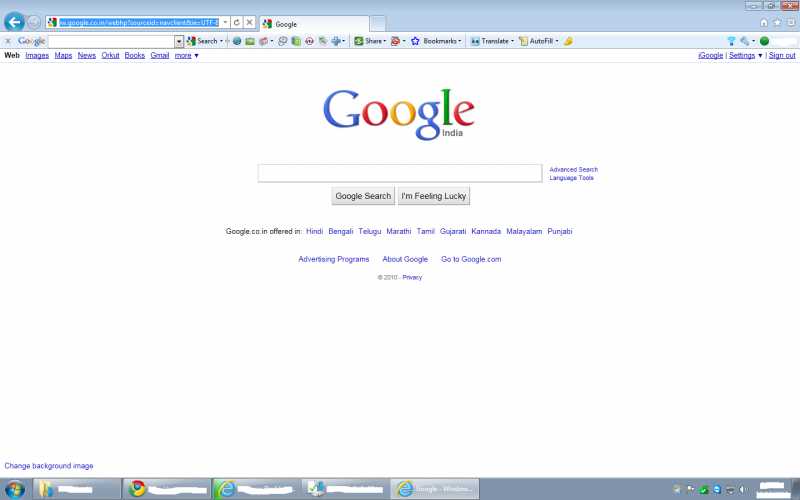Switch to the Google browser tab
This screenshot has width=800, height=500.
314,24
